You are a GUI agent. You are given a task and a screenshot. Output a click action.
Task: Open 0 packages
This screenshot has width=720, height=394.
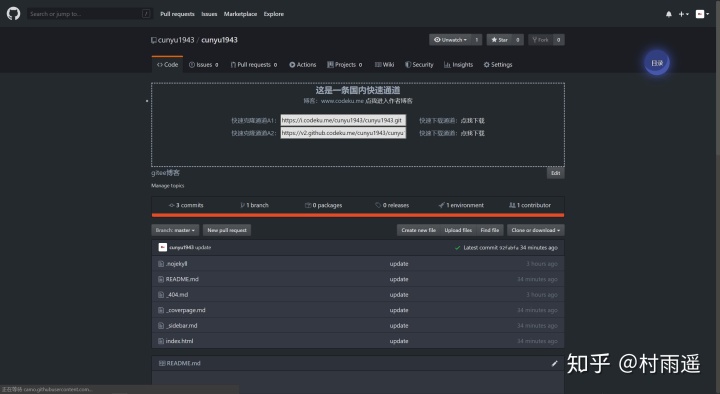click(323, 205)
